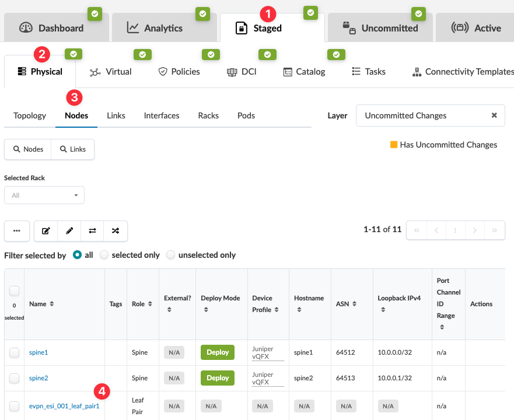Go to next page of nodes
The width and height of the screenshot is (514, 420).
click(474, 230)
